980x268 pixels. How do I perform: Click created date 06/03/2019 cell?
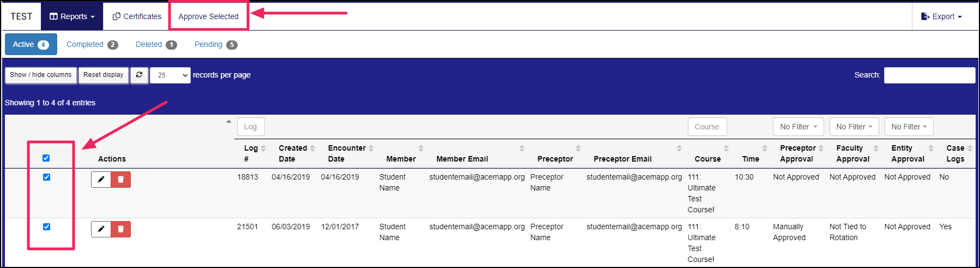tap(291, 227)
